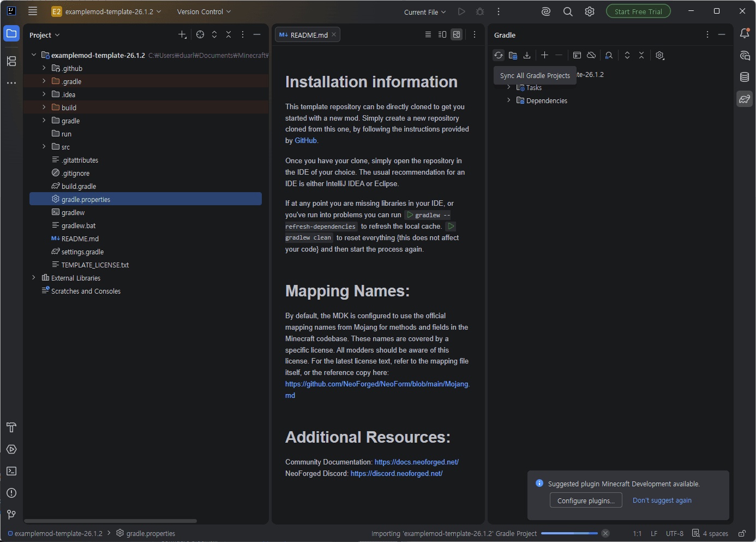This screenshot has height=542, width=756.
Task: Open Project view selector dropdown
Action: tap(45, 35)
